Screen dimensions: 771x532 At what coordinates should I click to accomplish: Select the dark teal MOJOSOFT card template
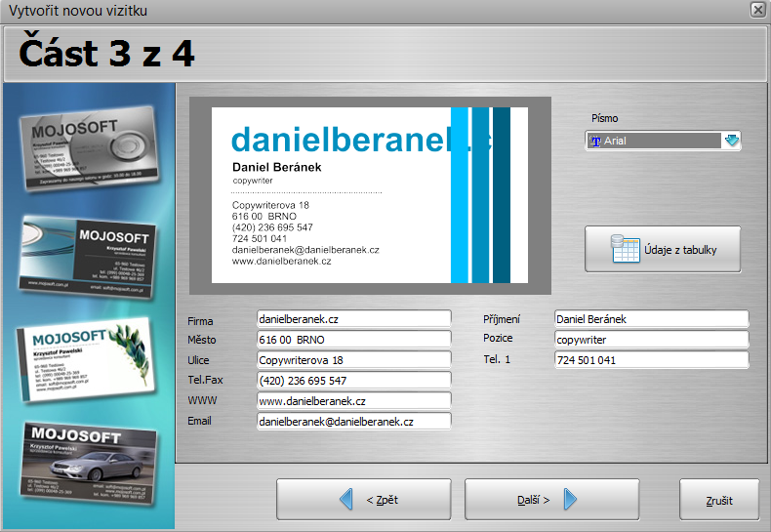point(88,257)
